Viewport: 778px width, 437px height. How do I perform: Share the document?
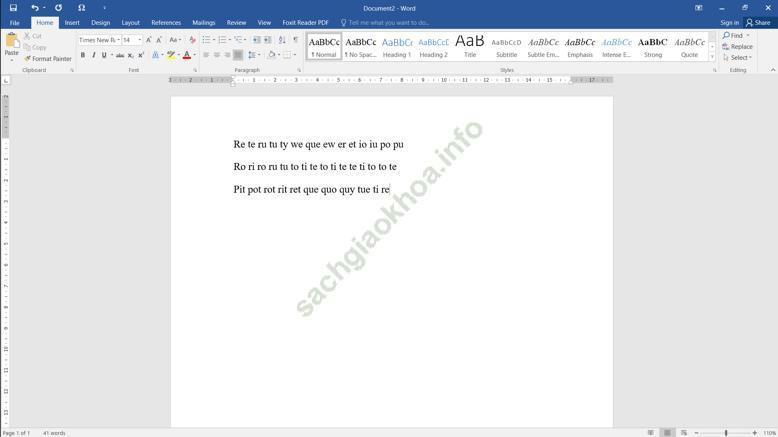coord(759,23)
